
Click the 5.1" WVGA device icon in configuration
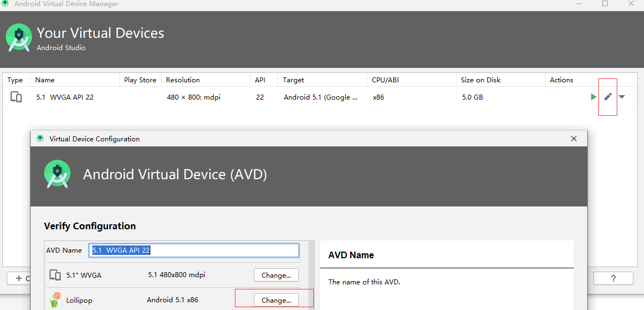(55, 275)
